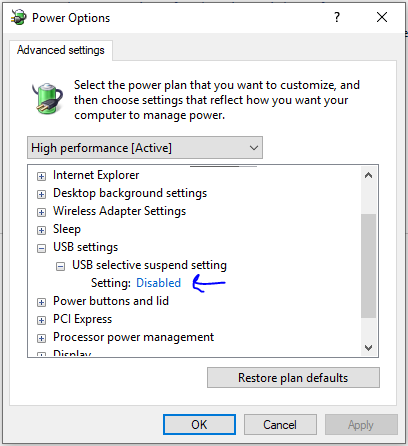The height and width of the screenshot is (446, 408).
Task: Click the settings list scroll down arrow
Action: [368, 348]
